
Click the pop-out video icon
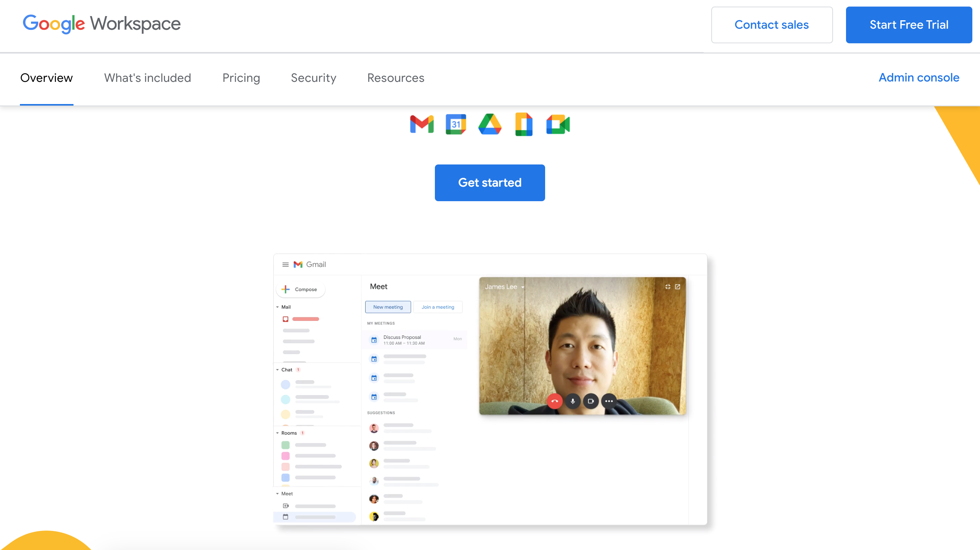tap(678, 286)
